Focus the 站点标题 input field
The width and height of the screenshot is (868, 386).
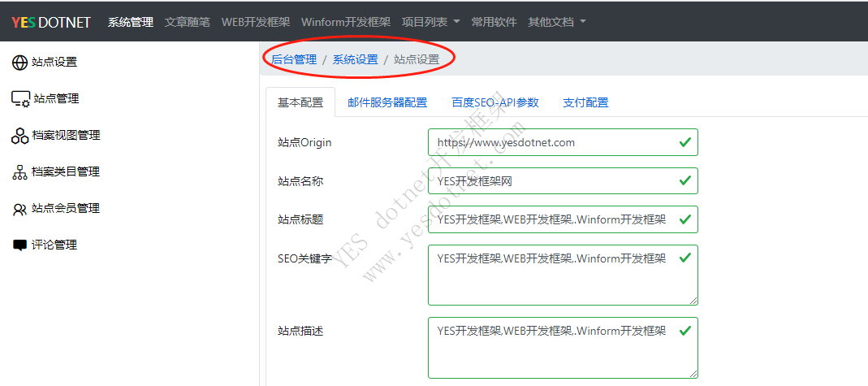[x=563, y=219]
